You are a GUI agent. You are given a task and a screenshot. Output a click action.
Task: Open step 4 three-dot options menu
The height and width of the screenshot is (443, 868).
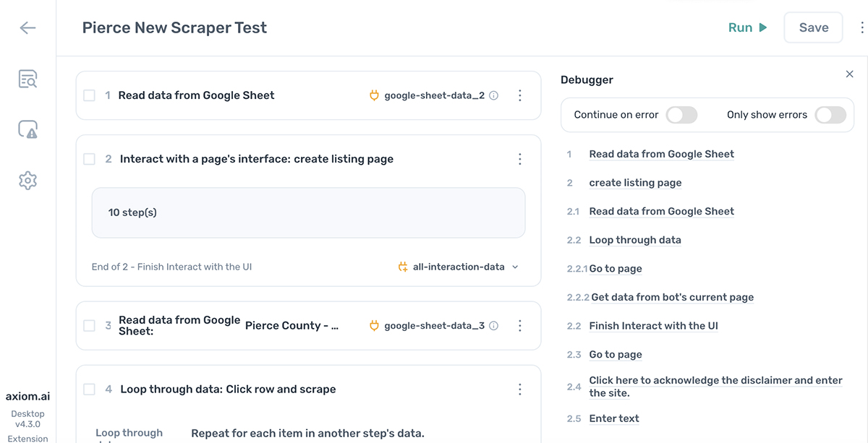(x=520, y=389)
